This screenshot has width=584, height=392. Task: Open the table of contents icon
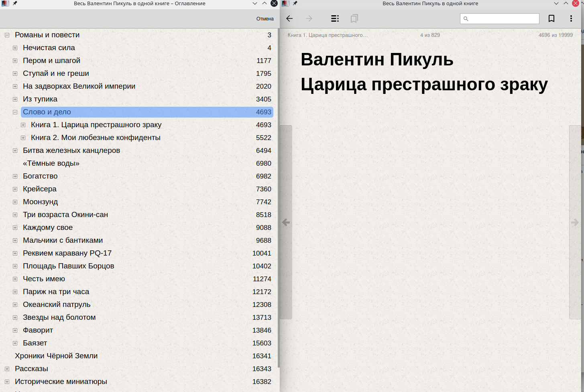335,18
